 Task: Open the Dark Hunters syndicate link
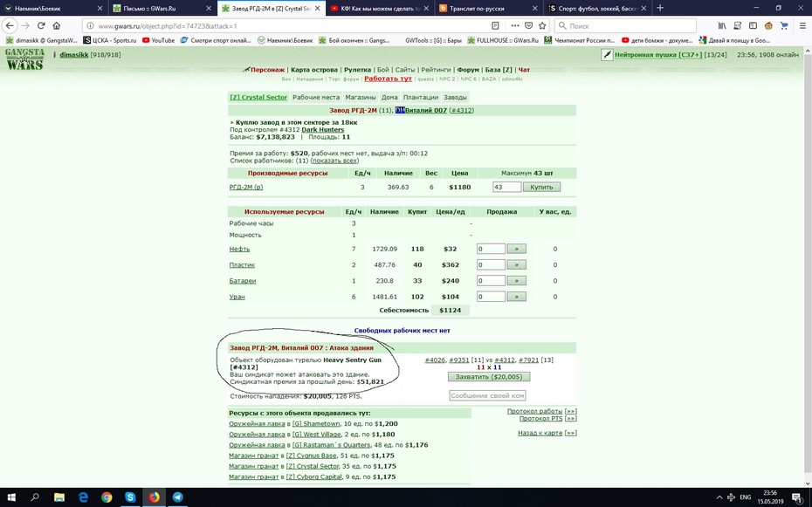pyautogui.click(x=323, y=130)
